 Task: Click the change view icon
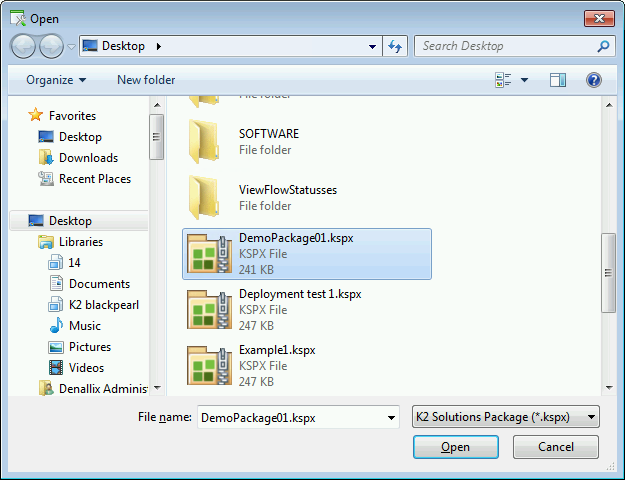503,80
